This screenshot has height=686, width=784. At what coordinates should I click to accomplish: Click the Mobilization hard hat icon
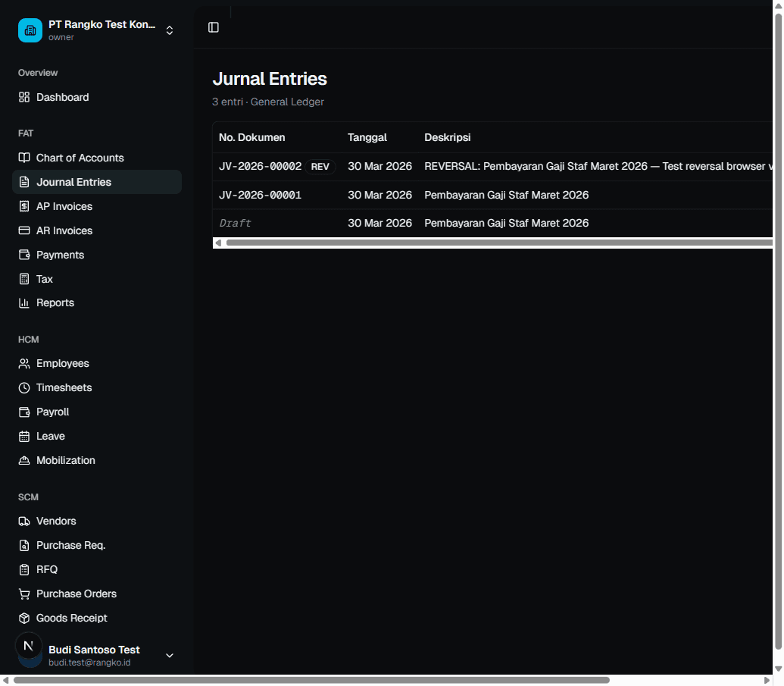coord(24,460)
